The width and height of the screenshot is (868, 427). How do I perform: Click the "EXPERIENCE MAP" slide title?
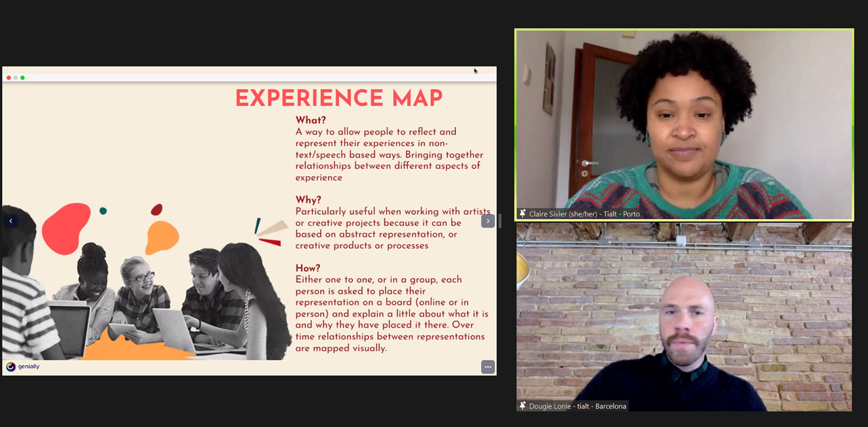pyautogui.click(x=338, y=98)
